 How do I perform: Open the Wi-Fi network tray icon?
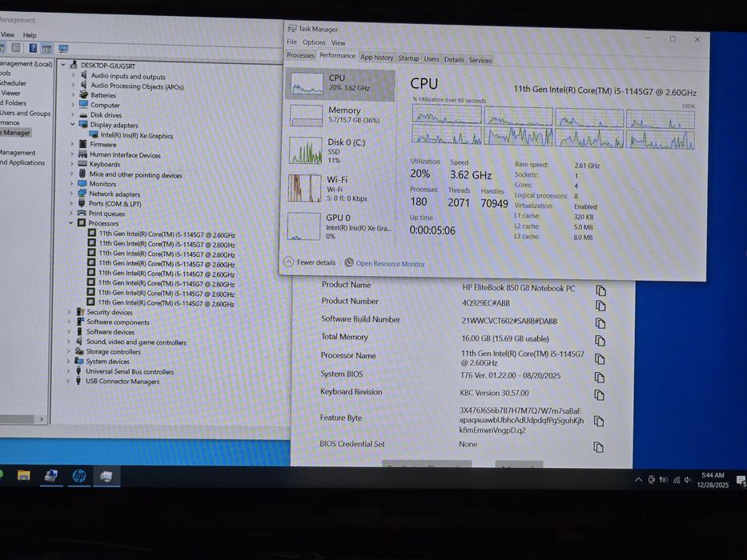[x=676, y=479]
